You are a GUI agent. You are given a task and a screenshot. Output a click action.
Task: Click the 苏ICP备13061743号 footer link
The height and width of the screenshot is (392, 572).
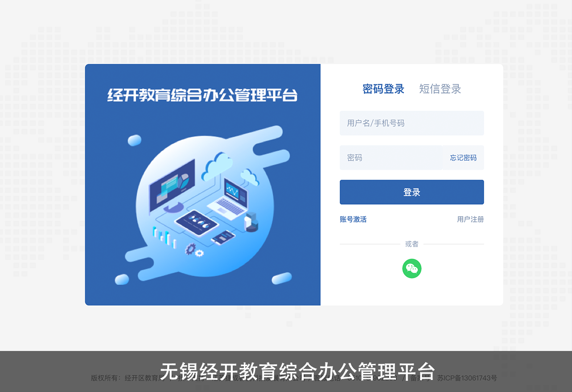point(467,378)
